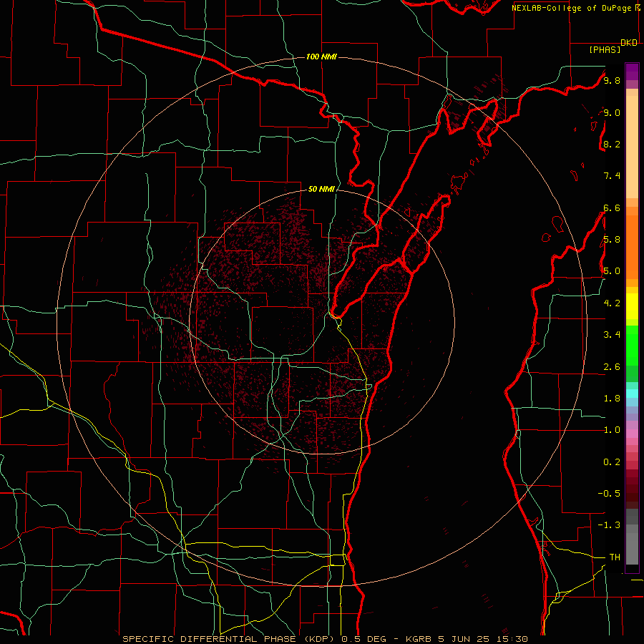Viewport: 644px width, 644px height.
Task: Pick the purple top segment of the color bar
Action: (632, 72)
